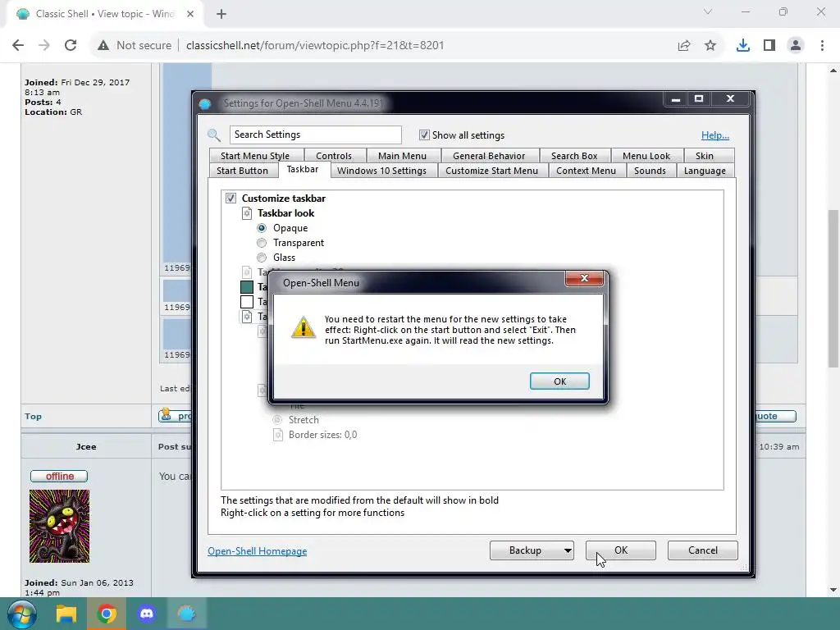Click the Jcee username text
840x630 pixels.
pos(85,446)
